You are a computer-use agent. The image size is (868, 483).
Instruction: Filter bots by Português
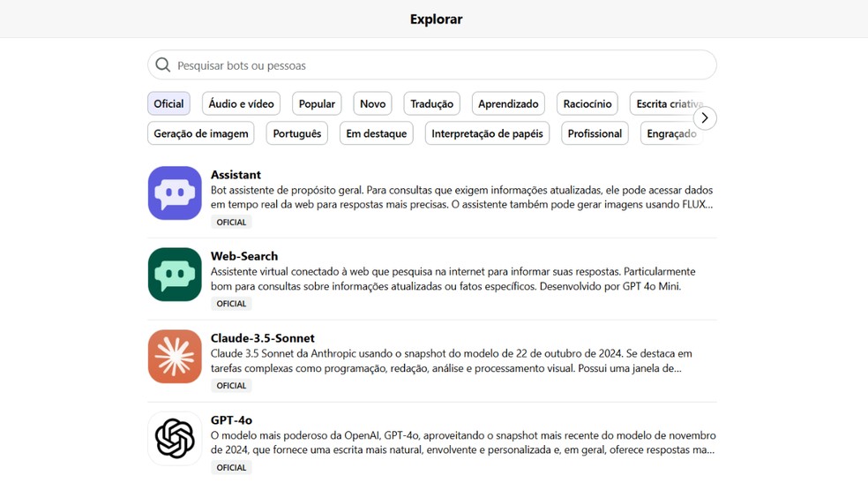pos(297,133)
